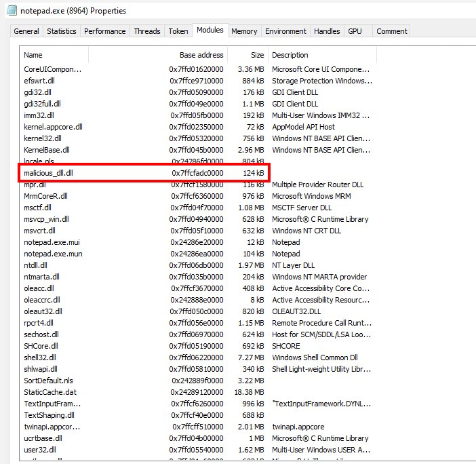The height and width of the screenshot is (464, 476).
Task: Select SHCore.dll row
Action: (x=197, y=346)
